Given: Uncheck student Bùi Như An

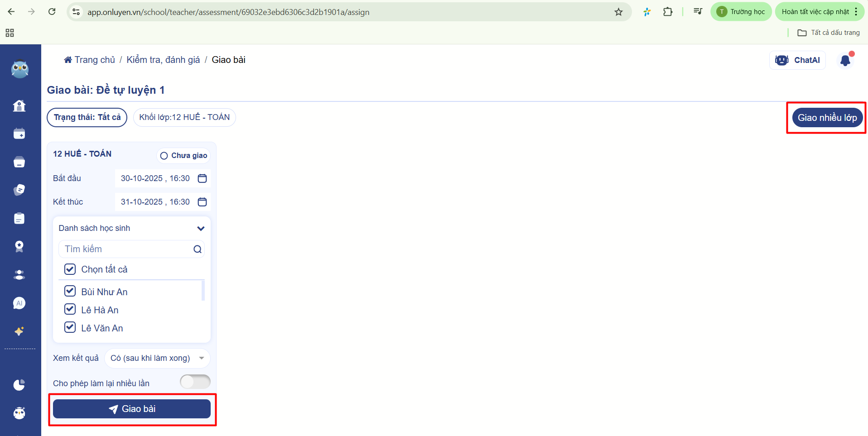Looking at the screenshot, I should (70, 291).
